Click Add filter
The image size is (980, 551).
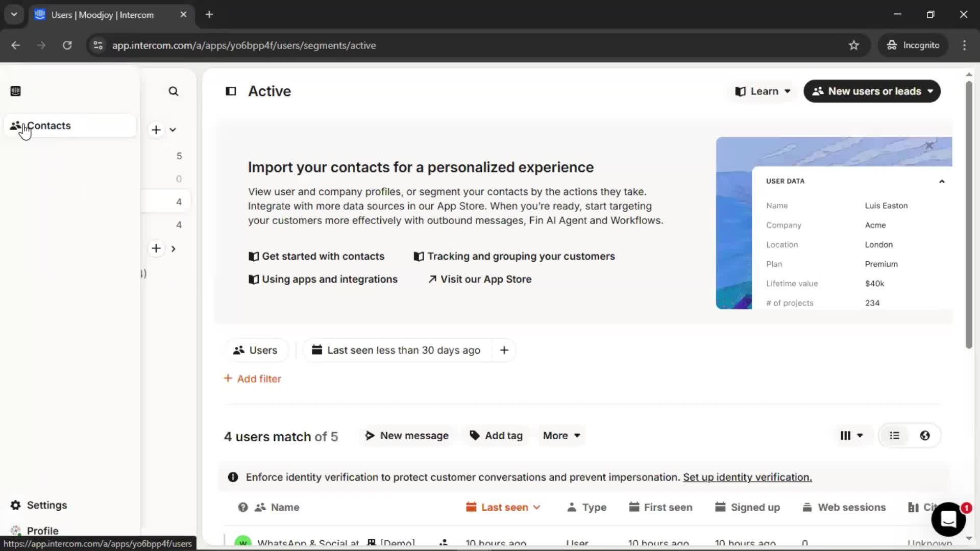(x=253, y=379)
